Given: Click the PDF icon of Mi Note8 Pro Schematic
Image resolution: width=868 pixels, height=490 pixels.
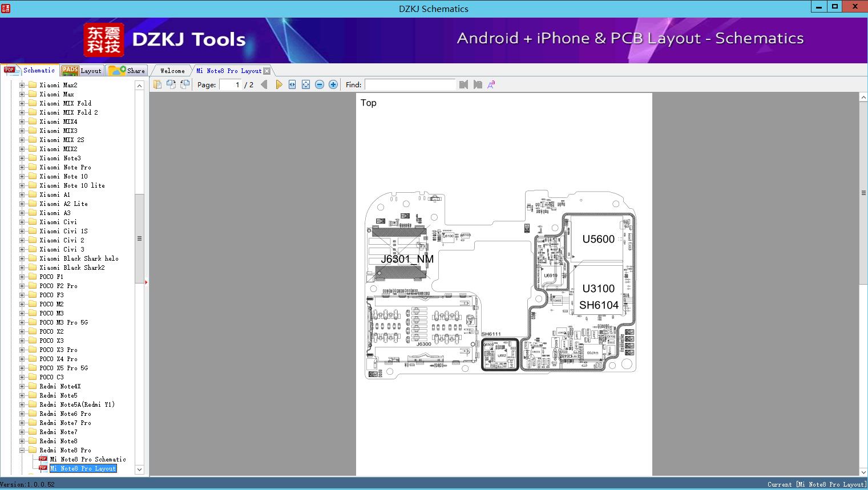Looking at the screenshot, I should point(43,459).
